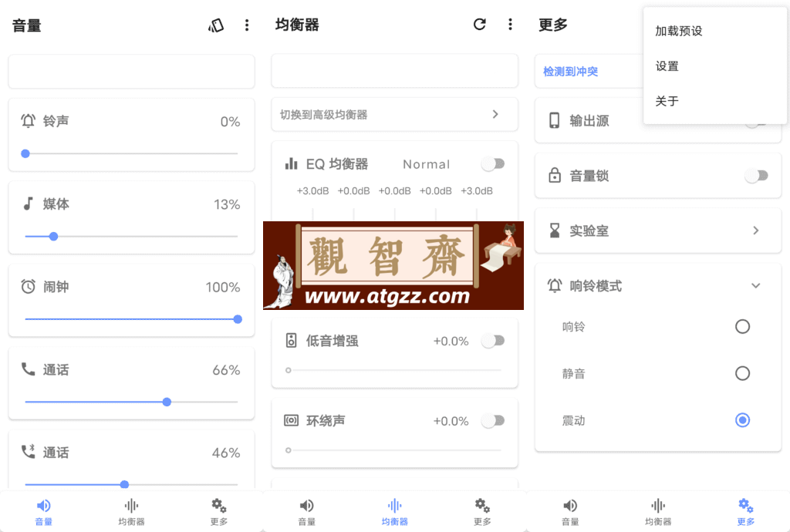
Task: Switch to 音量 tab in middle screen
Action: [x=307, y=513]
